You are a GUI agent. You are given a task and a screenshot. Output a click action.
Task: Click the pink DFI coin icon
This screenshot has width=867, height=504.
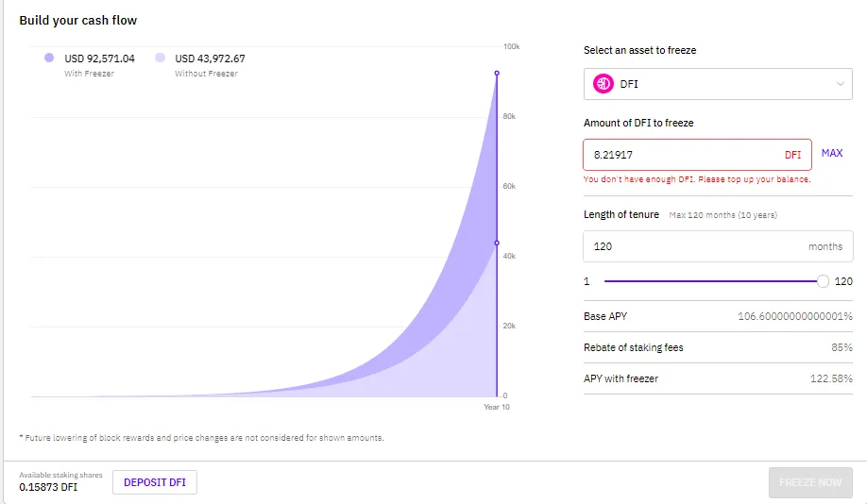(x=603, y=84)
